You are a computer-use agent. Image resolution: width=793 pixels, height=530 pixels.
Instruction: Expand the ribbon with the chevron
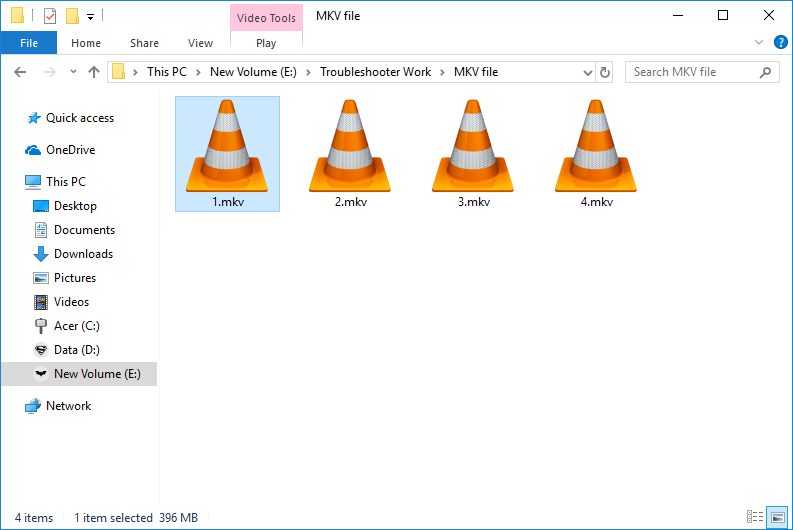[x=759, y=42]
